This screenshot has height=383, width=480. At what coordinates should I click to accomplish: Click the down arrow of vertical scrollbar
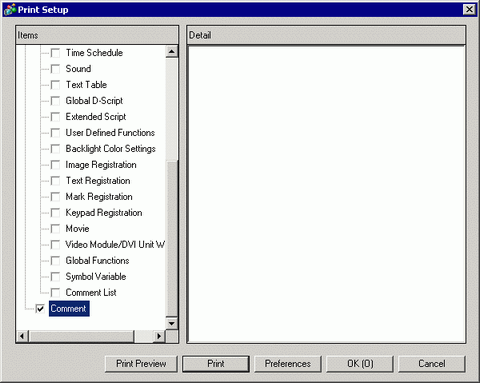pos(172,323)
